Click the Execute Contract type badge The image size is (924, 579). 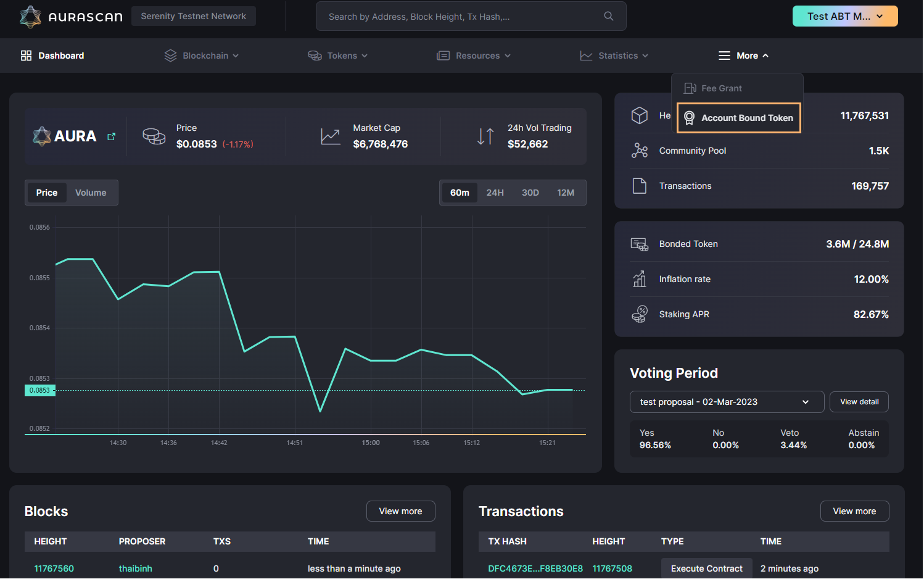(x=707, y=569)
